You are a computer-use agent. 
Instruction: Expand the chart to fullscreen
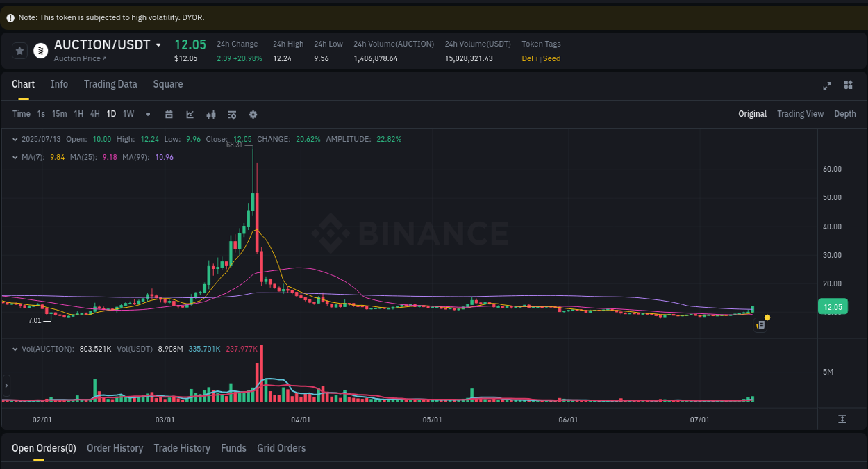[x=826, y=86]
